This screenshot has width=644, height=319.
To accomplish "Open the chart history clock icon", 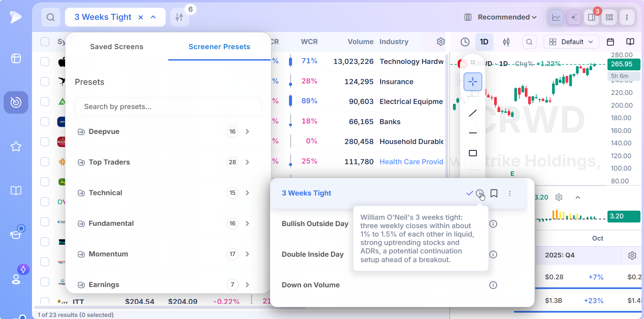I will [465, 42].
